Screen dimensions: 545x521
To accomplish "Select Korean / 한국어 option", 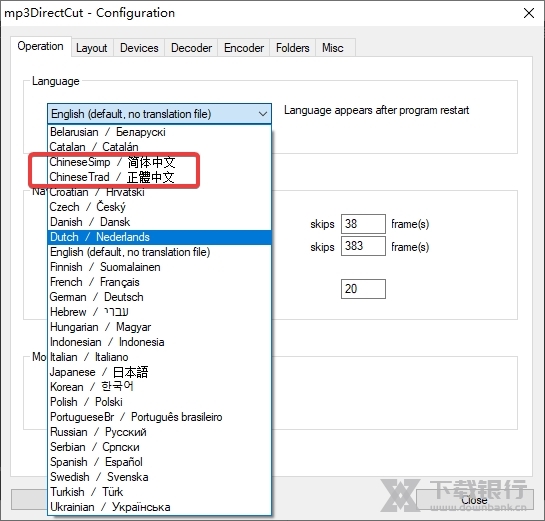I will (x=159, y=387).
